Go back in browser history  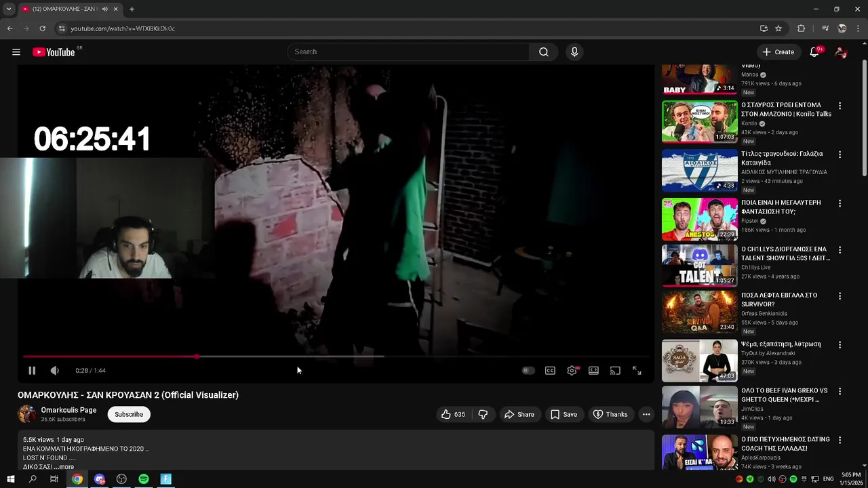[9, 28]
